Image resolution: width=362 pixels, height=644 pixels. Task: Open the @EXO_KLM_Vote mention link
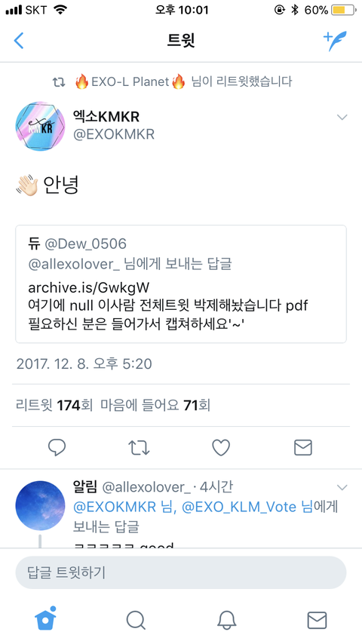239,507
